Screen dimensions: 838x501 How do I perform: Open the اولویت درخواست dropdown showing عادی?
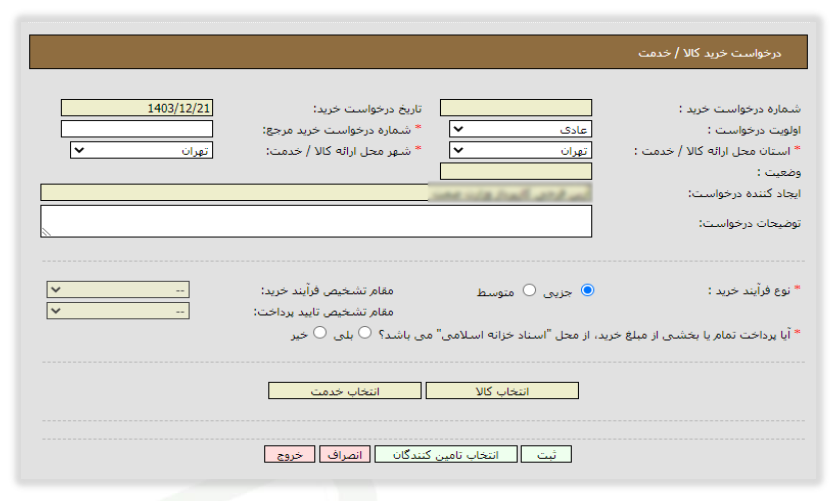pyautogui.click(x=521, y=129)
